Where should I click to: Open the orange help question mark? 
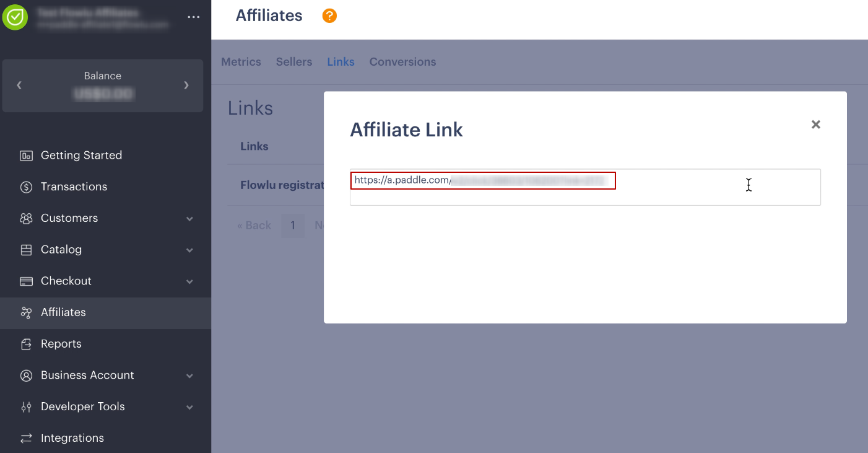coord(329,16)
